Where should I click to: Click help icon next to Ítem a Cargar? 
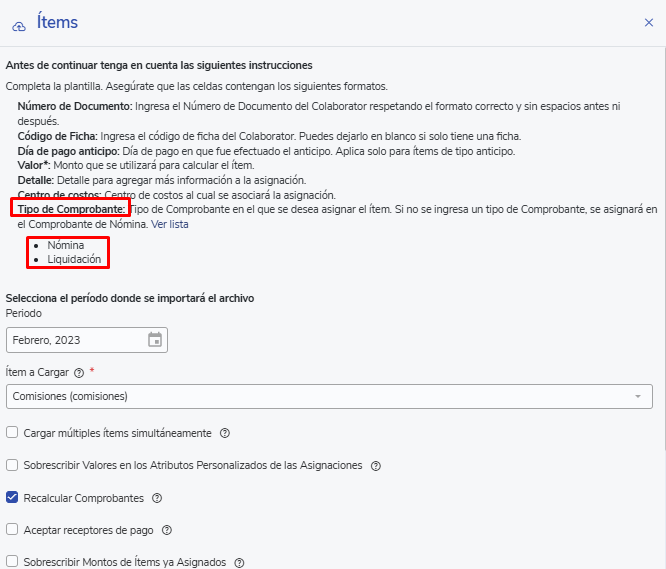(78, 372)
